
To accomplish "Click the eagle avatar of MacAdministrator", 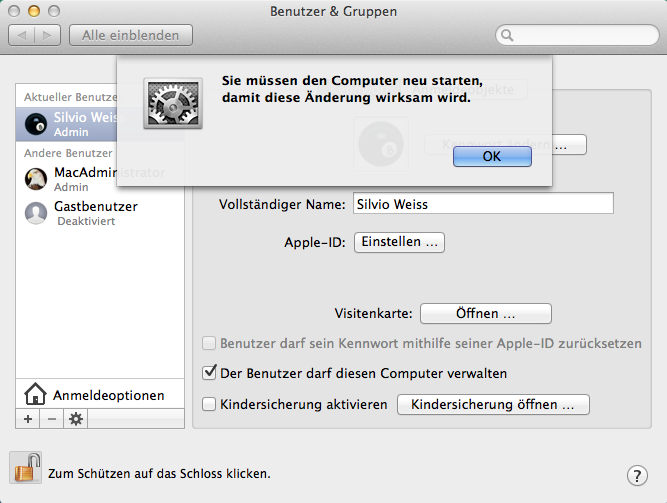I will tap(36, 179).
